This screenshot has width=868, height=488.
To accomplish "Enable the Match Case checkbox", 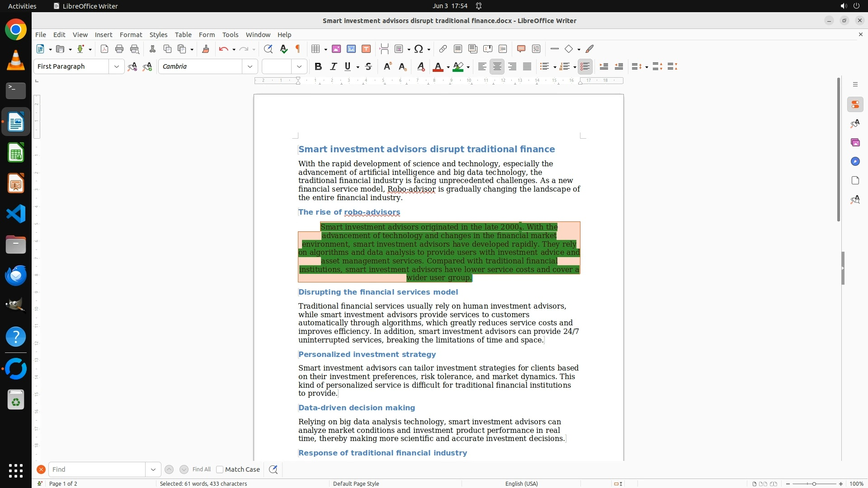I will [220, 469].
